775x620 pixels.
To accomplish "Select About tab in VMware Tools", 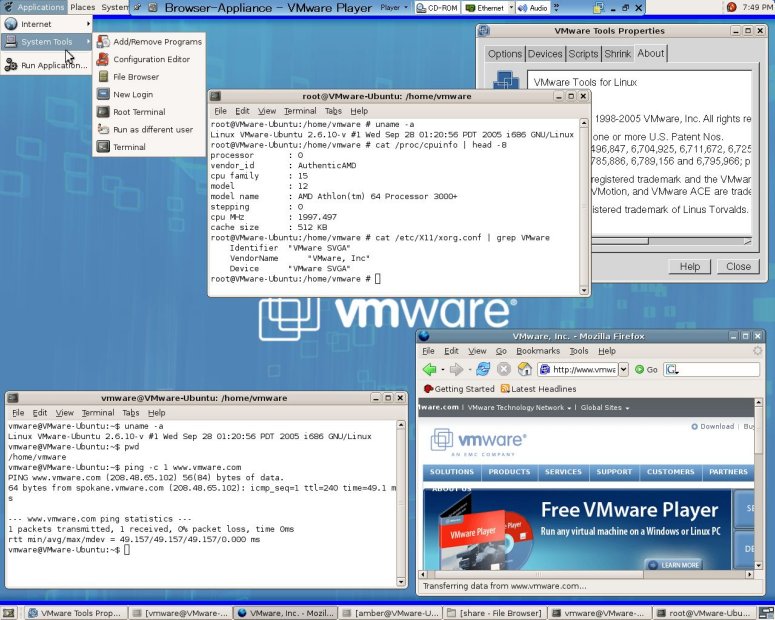I will (650, 53).
